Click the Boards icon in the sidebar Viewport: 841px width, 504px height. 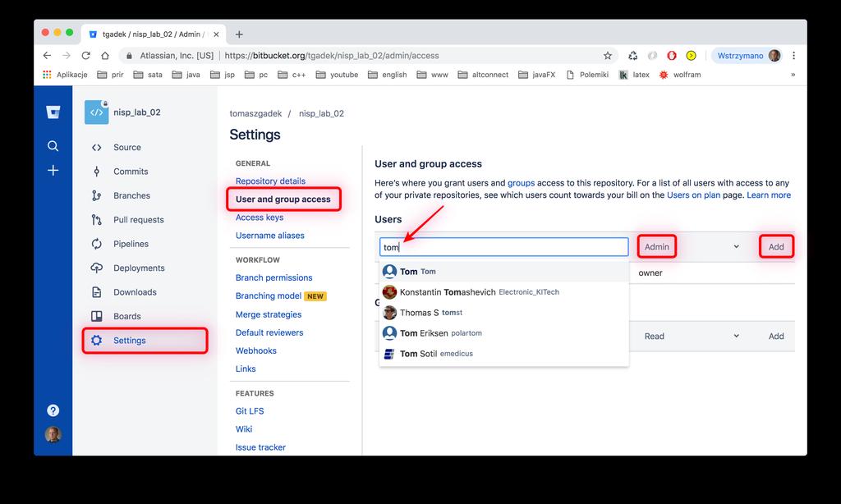pos(97,316)
